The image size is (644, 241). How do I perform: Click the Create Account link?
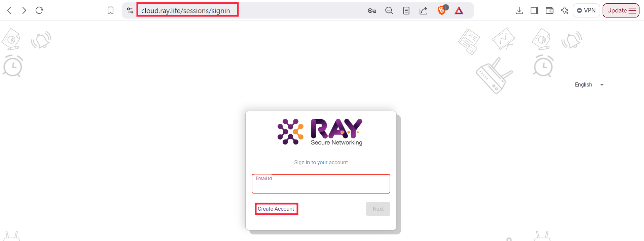pos(276,209)
